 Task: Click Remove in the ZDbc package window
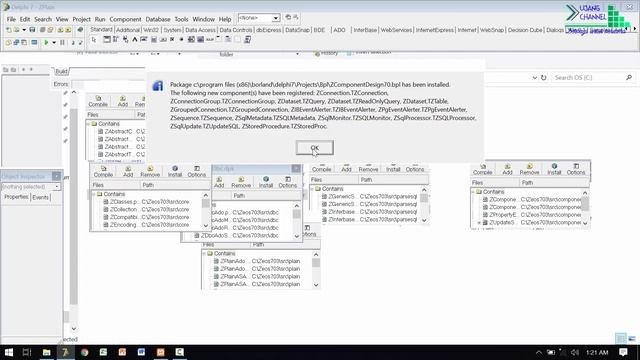(x=241, y=182)
